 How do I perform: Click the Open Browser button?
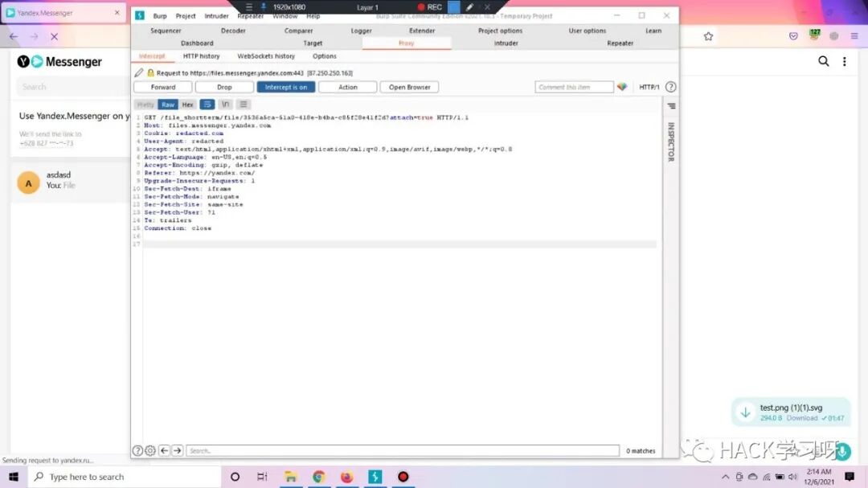409,87
